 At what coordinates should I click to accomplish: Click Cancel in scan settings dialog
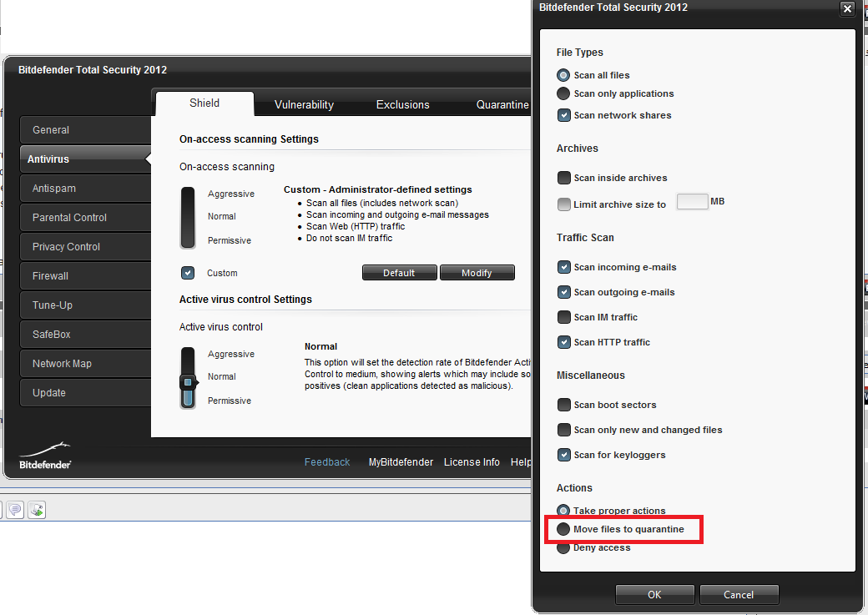point(739,594)
